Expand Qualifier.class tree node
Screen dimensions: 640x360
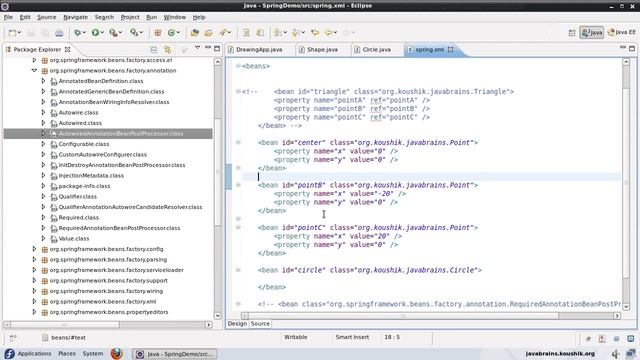[43, 196]
